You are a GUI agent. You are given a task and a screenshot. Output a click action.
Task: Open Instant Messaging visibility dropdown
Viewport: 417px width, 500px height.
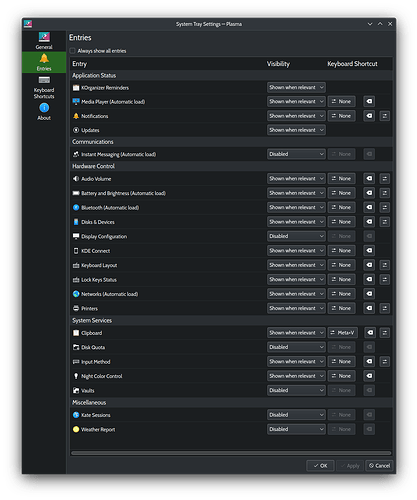coord(296,154)
